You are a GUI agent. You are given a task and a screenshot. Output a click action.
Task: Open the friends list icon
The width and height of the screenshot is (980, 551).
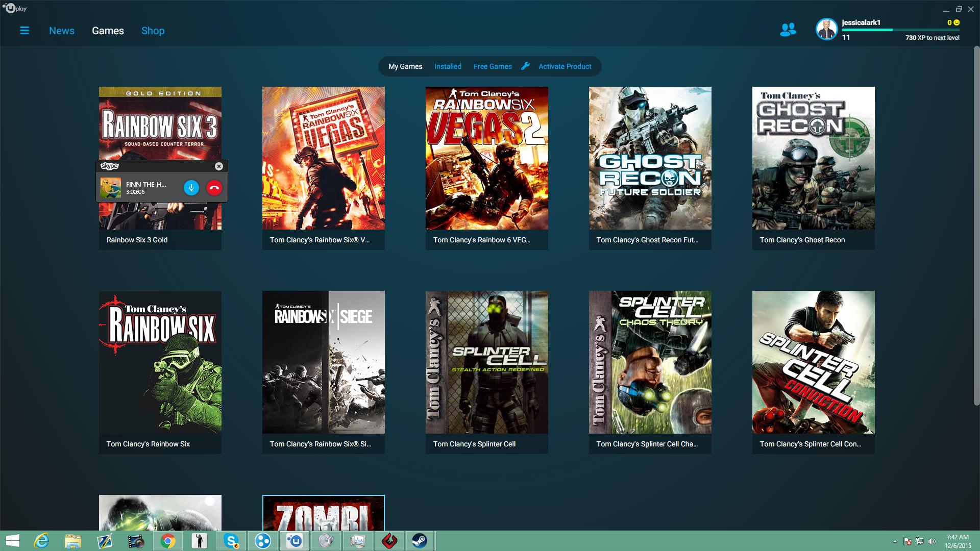[x=788, y=30]
